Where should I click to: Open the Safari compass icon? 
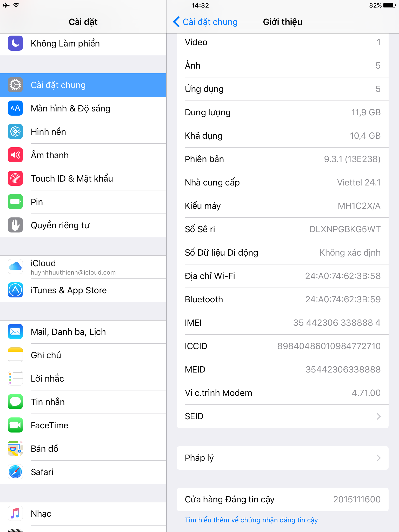pos(15,472)
